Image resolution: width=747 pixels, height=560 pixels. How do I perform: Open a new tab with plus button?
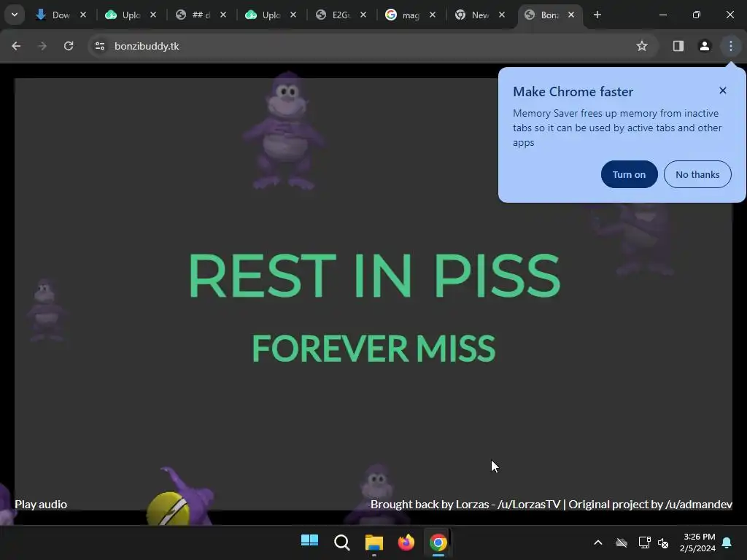(597, 15)
